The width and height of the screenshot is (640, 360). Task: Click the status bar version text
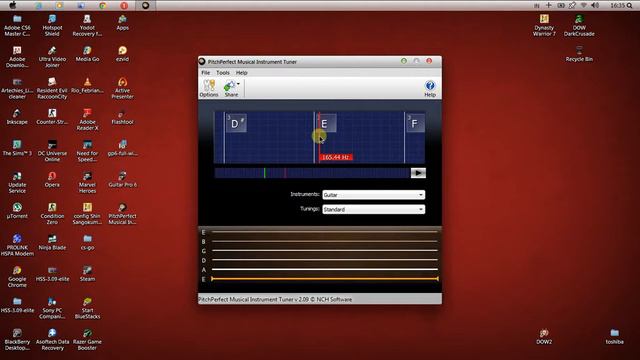click(x=275, y=299)
